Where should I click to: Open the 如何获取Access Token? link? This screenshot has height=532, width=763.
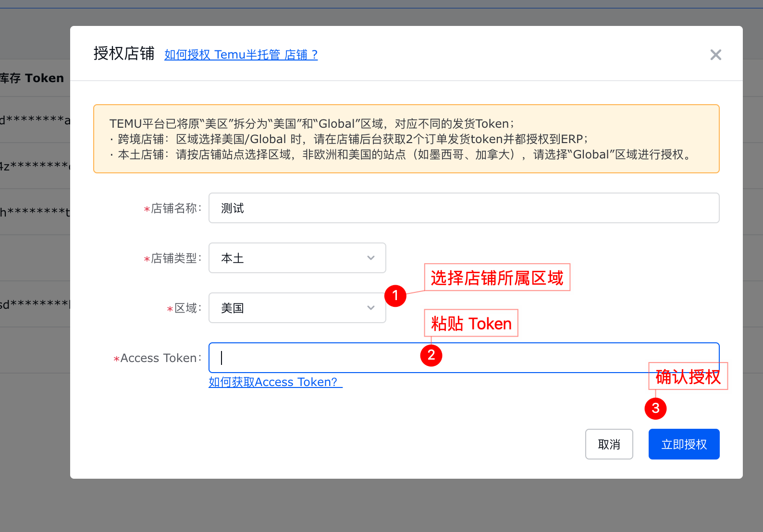tap(275, 382)
